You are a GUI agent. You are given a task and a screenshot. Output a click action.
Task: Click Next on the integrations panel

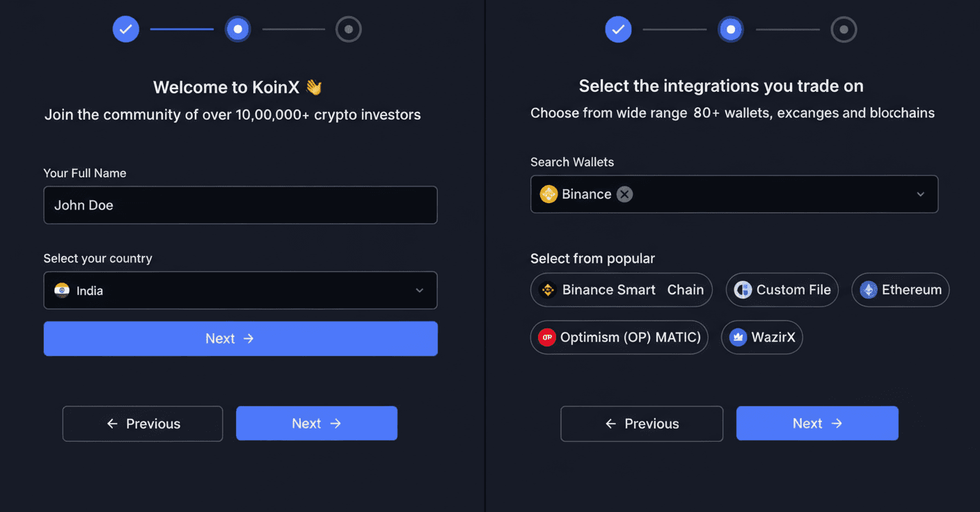[817, 424]
